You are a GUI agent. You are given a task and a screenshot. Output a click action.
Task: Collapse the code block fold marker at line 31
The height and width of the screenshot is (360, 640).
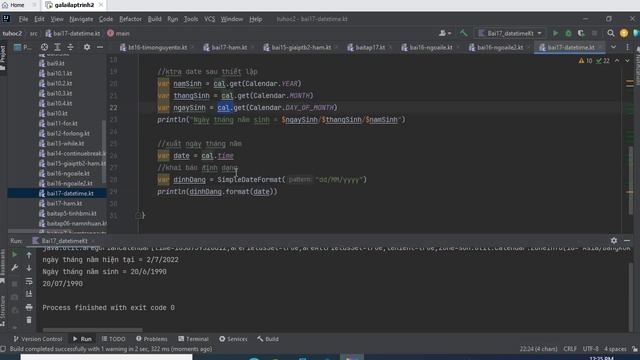(138, 215)
